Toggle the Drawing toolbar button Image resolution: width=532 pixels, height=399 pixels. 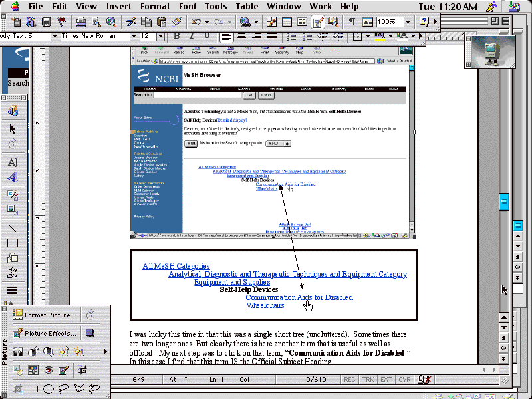[x=318, y=22]
